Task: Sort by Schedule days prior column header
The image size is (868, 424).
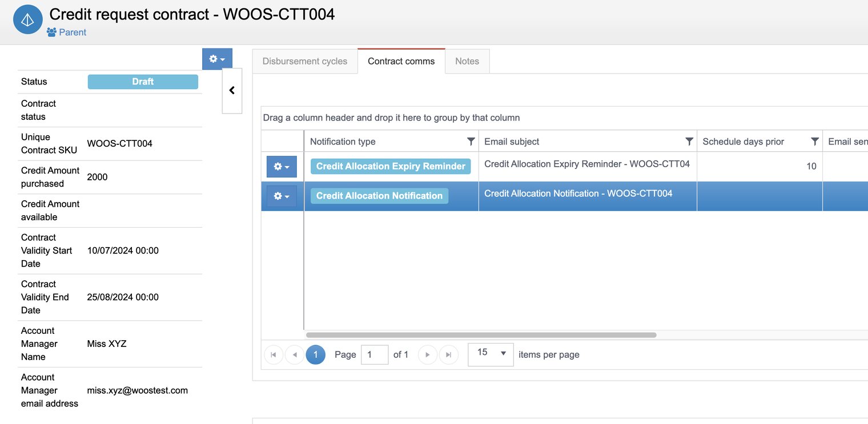Action: click(743, 142)
